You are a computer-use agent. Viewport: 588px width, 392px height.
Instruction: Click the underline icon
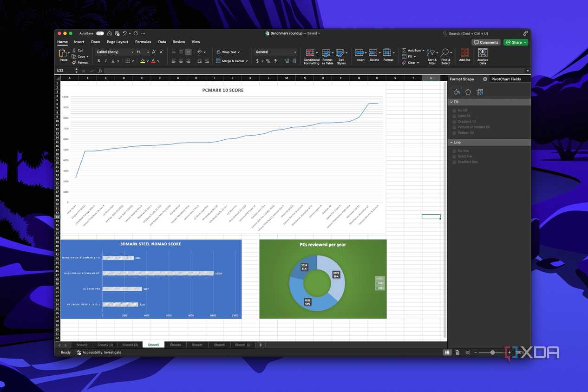pos(112,61)
